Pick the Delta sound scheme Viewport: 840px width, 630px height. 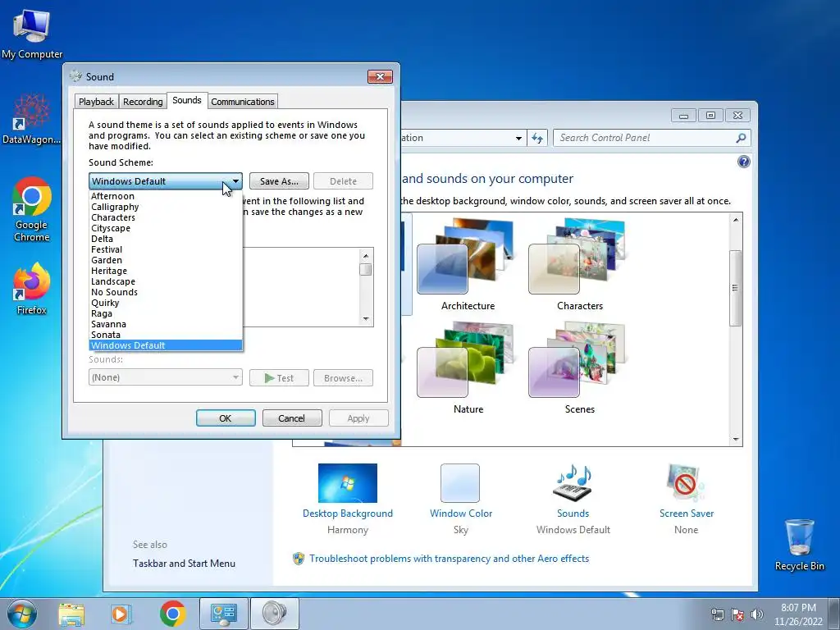166,239
